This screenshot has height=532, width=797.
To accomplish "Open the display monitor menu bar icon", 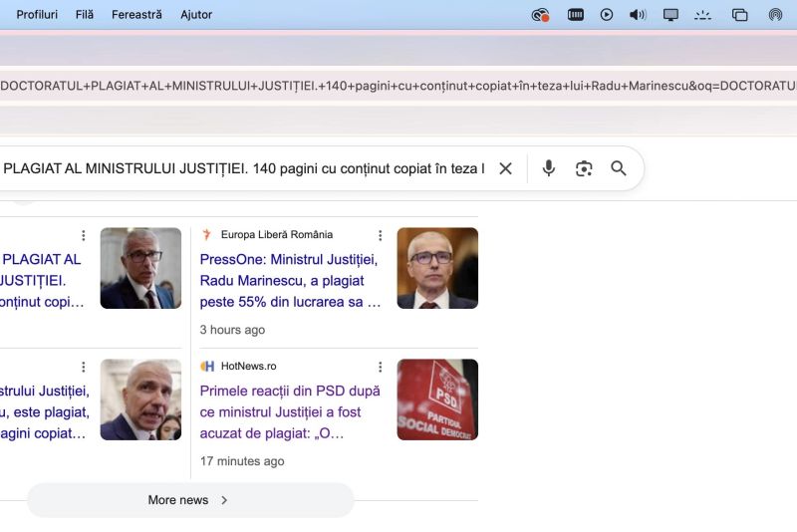I will coord(670,15).
